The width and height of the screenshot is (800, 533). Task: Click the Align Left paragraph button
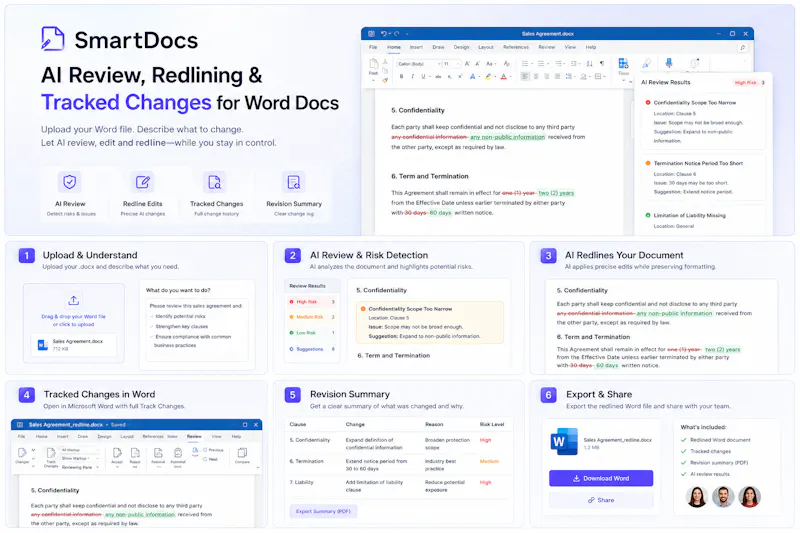[524, 77]
